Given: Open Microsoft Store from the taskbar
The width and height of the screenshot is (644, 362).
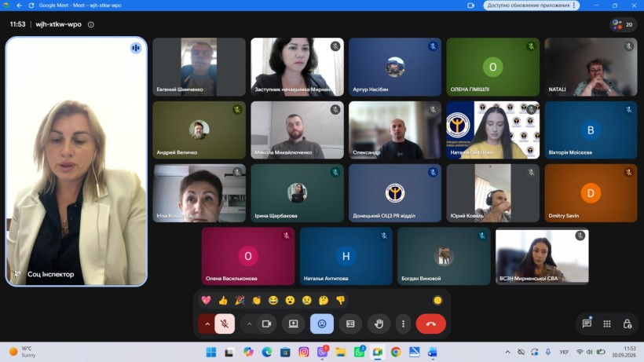Looking at the screenshot, I should [x=285, y=352].
